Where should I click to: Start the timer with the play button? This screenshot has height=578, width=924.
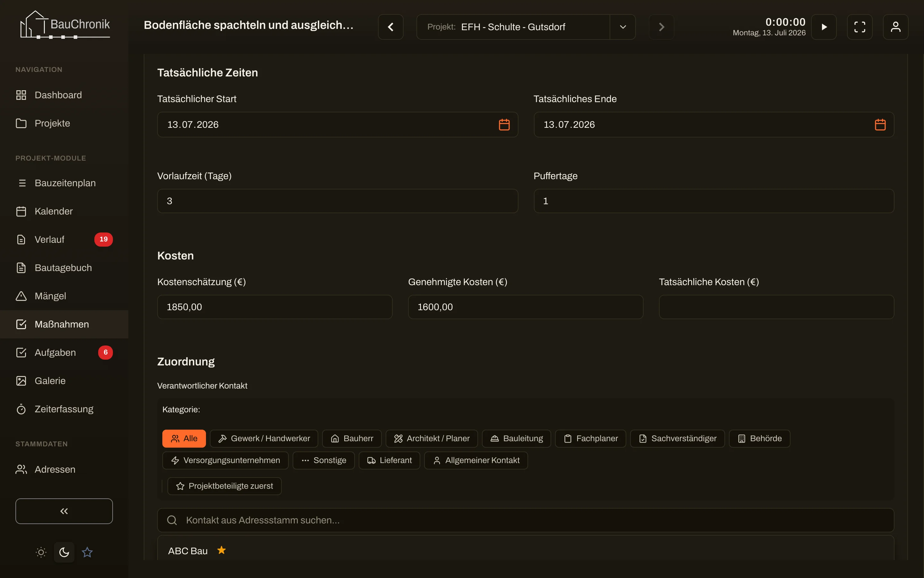(x=824, y=27)
